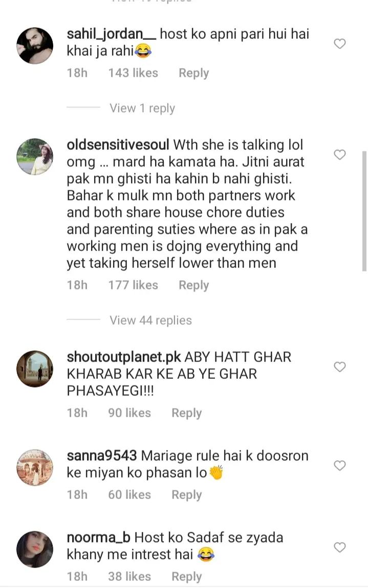The height and width of the screenshot is (588, 368).
Task: Reply to noorma_b's comment
Action: [187, 577]
